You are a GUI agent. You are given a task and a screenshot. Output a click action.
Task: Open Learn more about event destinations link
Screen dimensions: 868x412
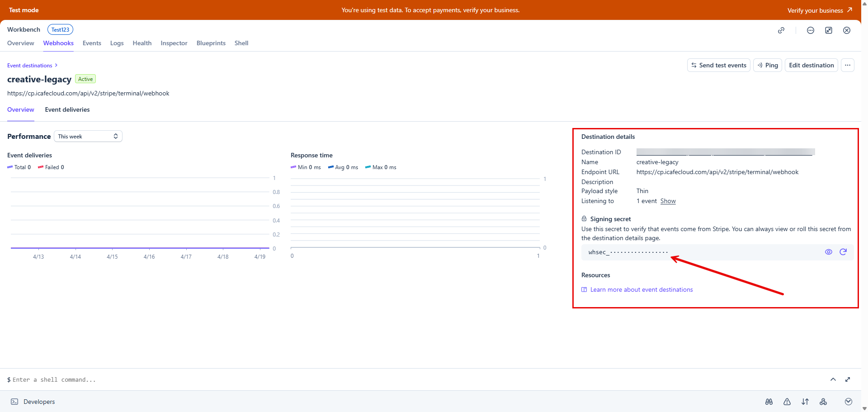[x=641, y=290]
